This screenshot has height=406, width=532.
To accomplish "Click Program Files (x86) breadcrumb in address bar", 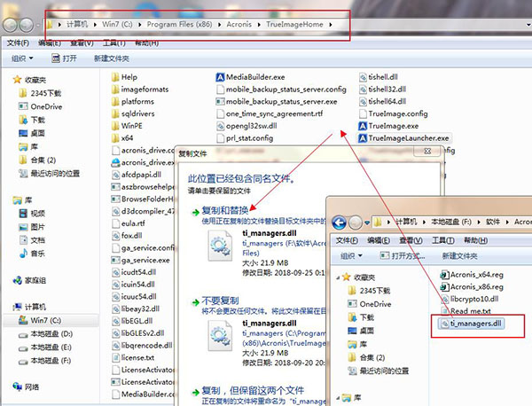I will coord(179,25).
